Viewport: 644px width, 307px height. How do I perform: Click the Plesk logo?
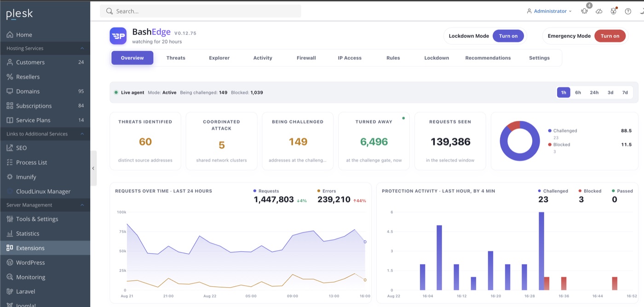[19, 14]
